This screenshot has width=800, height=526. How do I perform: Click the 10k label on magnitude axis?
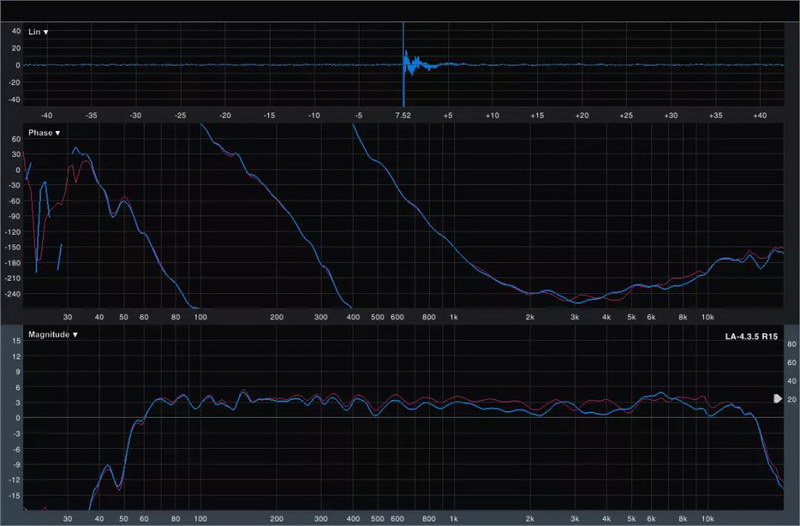(x=706, y=520)
